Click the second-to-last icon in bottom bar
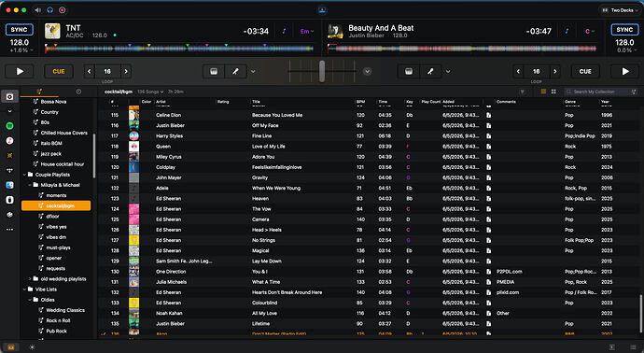This screenshot has height=353, width=644. point(612,347)
